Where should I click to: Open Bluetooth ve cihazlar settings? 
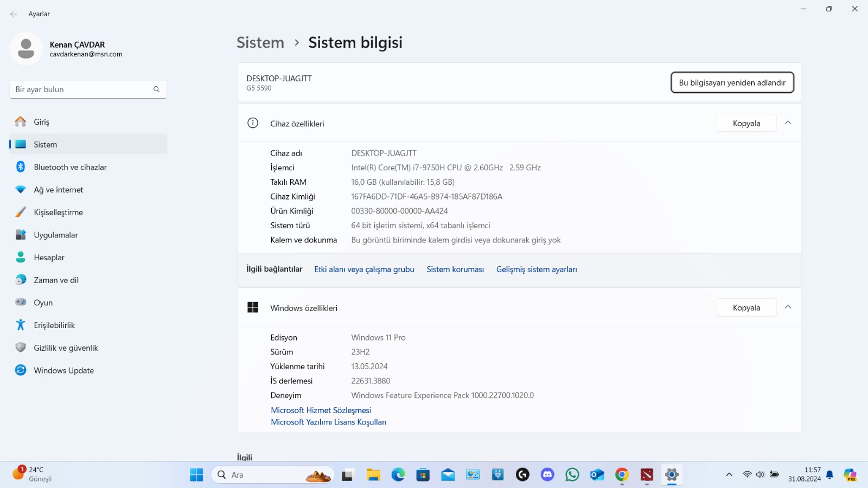coord(88,167)
